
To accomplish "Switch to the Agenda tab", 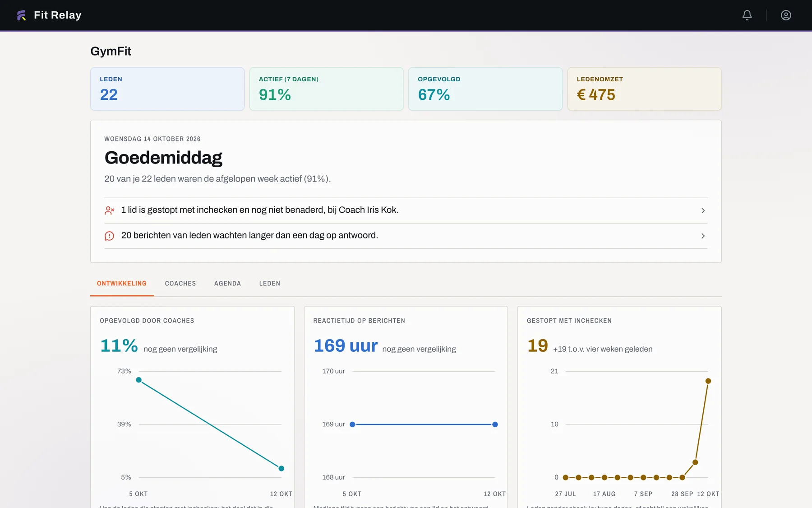I will coord(227,284).
